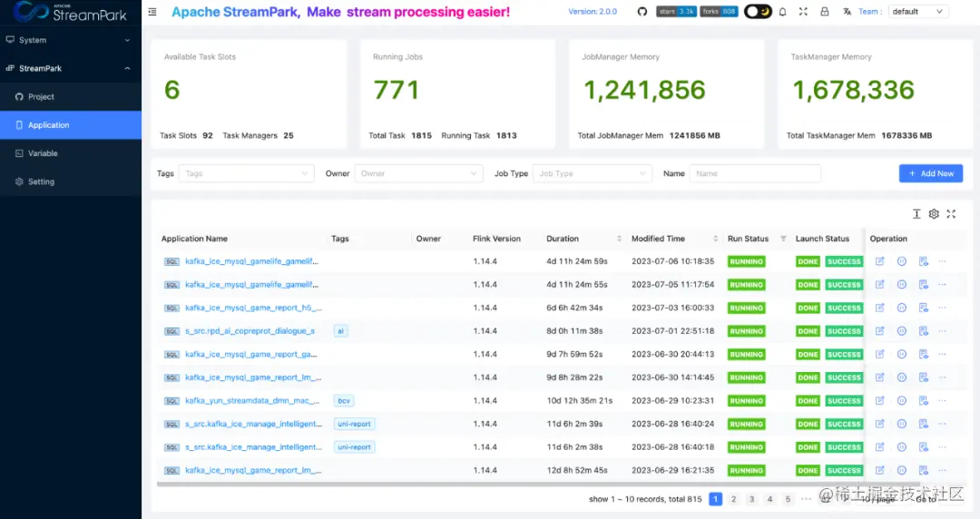Click the StreamPark logo
The height and width of the screenshot is (519, 980).
pos(70,12)
